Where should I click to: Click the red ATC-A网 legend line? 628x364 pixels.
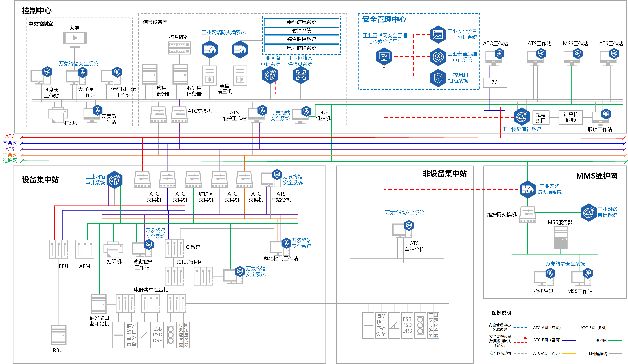click(x=569, y=328)
